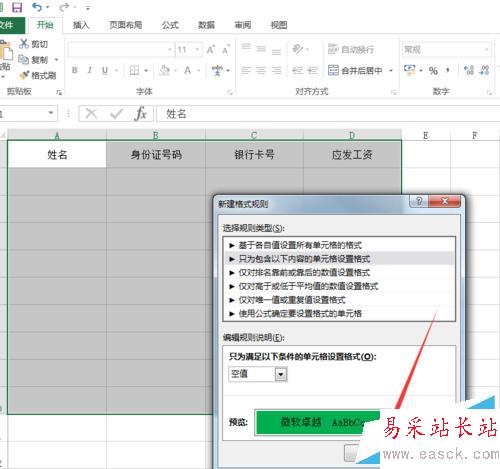The width and height of the screenshot is (500, 469).
Task: Select column E header
Action: pyautogui.click(x=426, y=135)
